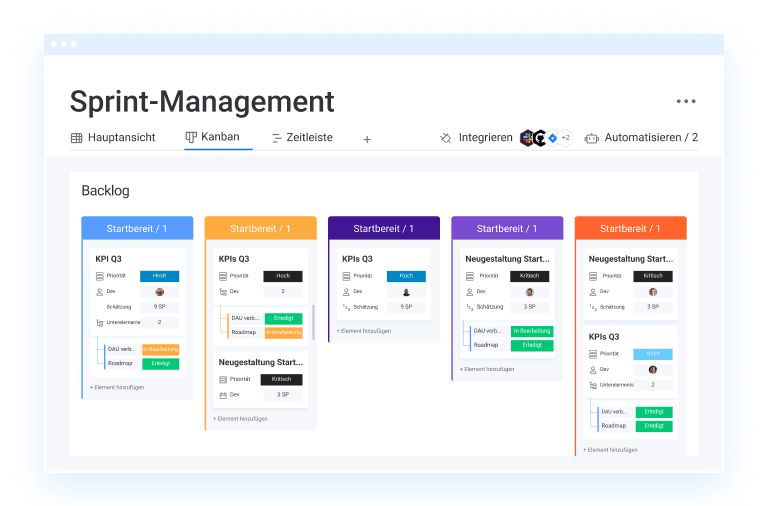Screen dimensions: 766x506
Task: Open the KPI Q3 card title
Action: (x=108, y=259)
